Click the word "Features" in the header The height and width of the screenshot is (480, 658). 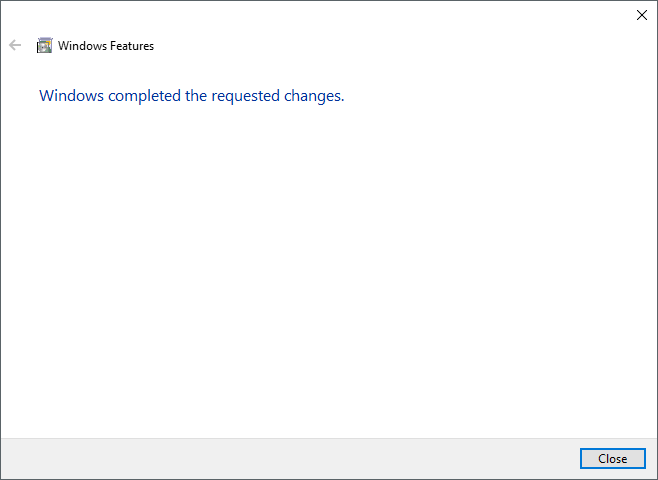(131, 45)
